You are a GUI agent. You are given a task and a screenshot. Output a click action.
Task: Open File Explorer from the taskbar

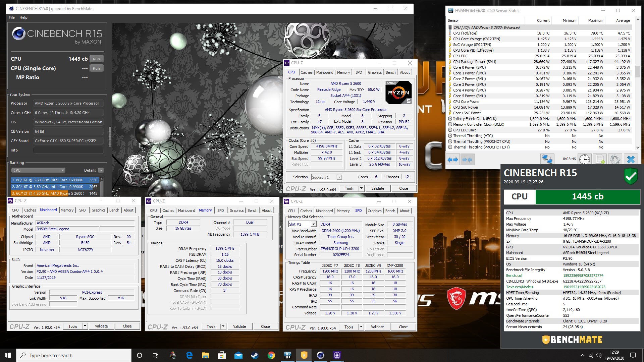click(206, 355)
